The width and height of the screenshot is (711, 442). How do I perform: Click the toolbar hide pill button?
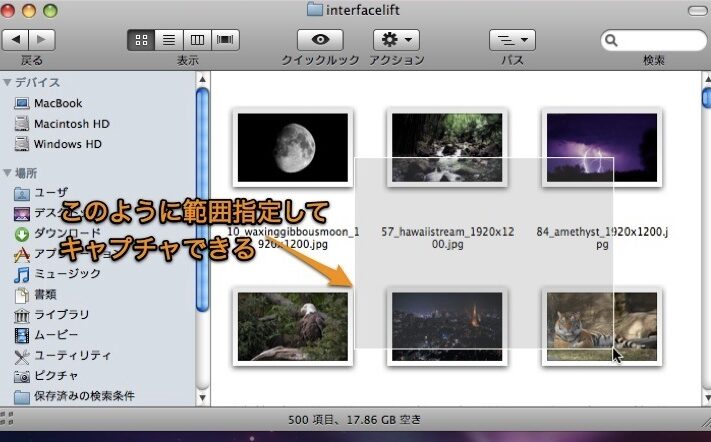[697, 11]
